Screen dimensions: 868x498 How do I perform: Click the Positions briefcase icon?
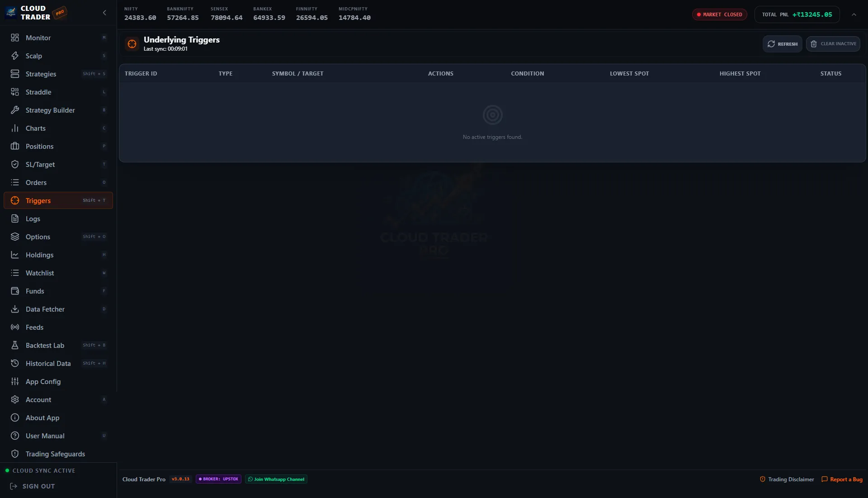pyautogui.click(x=15, y=146)
